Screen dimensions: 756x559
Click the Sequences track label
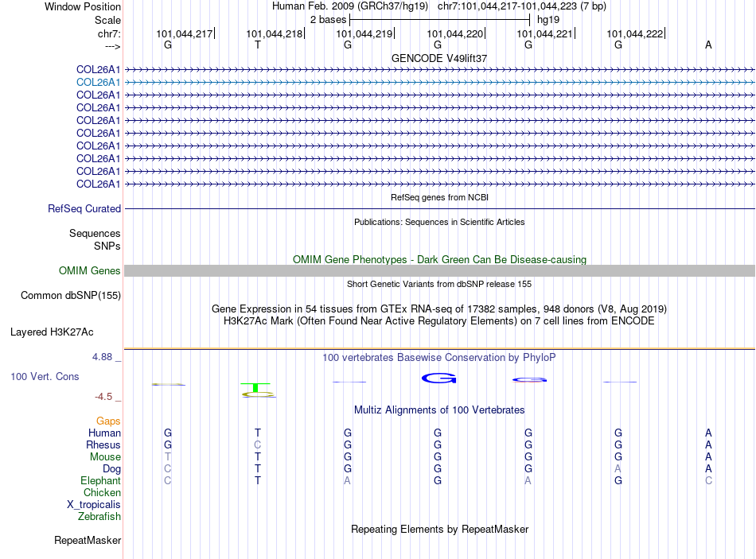[x=95, y=233]
